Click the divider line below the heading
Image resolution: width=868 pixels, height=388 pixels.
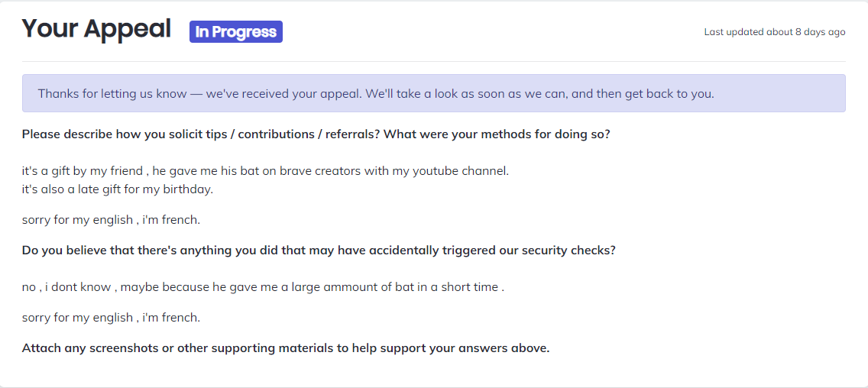pyautogui.click(x=434, y=61)
